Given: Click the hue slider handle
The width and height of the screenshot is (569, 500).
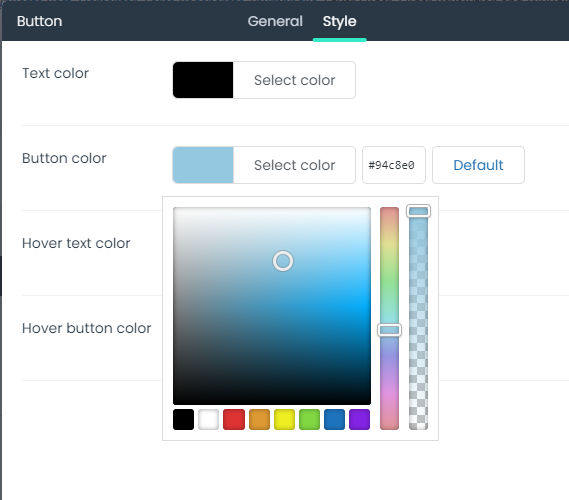Looking at the screenshot, I should pos(389,330).
